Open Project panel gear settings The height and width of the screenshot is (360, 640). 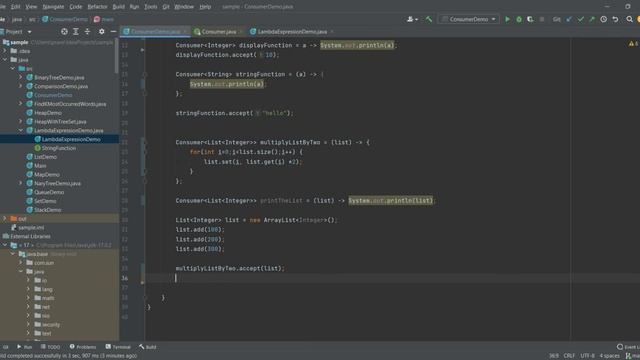point(102,31)
